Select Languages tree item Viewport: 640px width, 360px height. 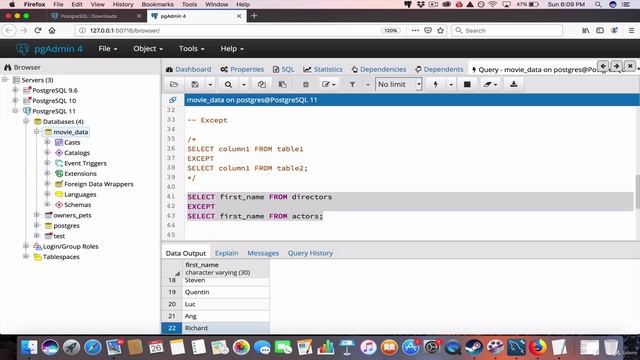click(80, 194)
